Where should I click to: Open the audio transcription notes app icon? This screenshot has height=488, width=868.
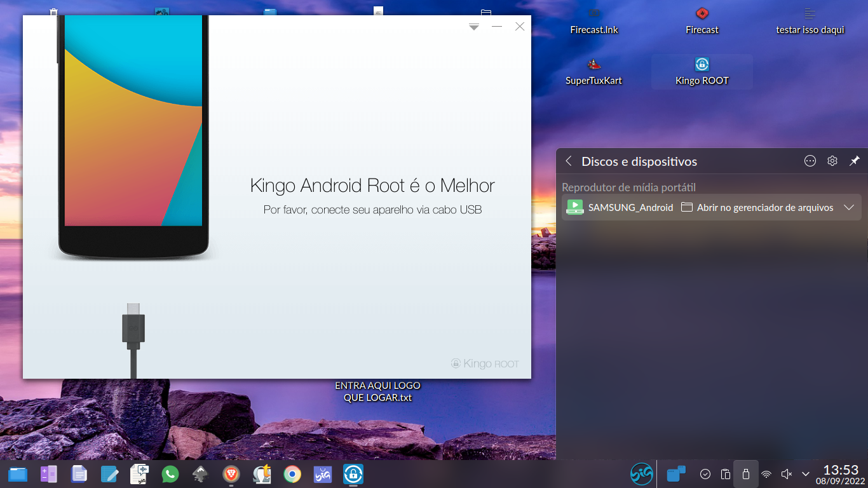click(x=140, y=474)
